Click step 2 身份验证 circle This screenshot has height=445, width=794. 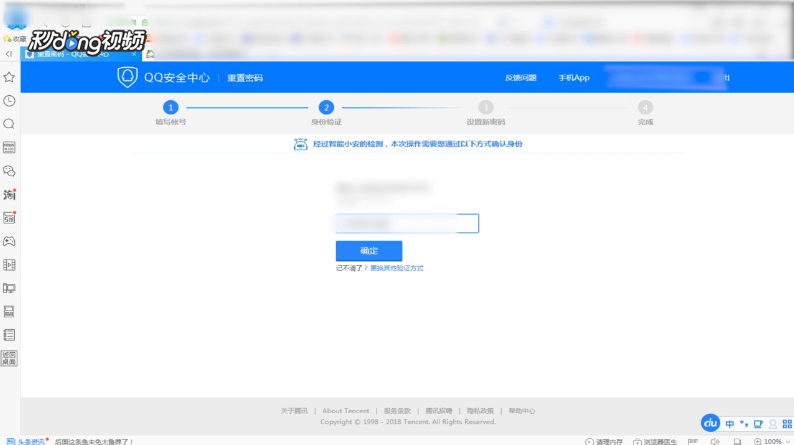[326, 107]
